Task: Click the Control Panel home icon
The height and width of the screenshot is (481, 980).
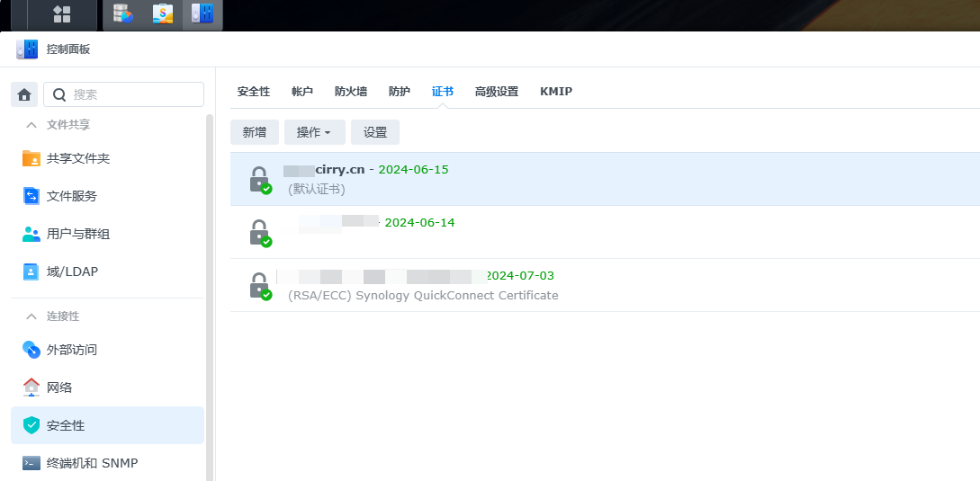Action: 24,94
